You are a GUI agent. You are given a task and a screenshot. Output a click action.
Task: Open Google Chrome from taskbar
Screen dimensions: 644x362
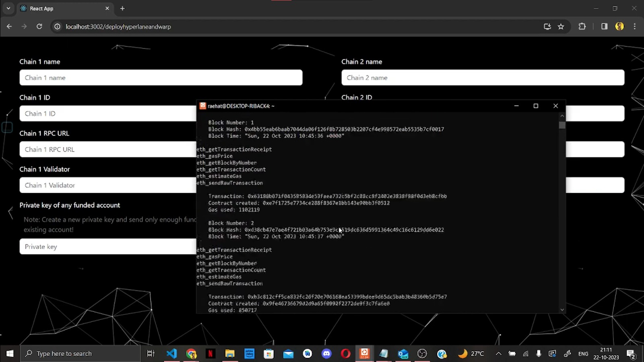point(191,354)
